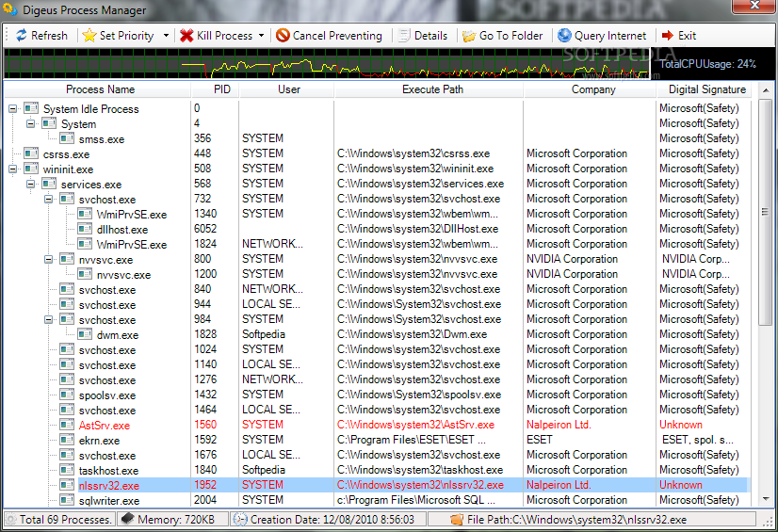Click sqlwriter.exe execute path cell
Viewport: 778px width, 532px height.
point(415,500)
